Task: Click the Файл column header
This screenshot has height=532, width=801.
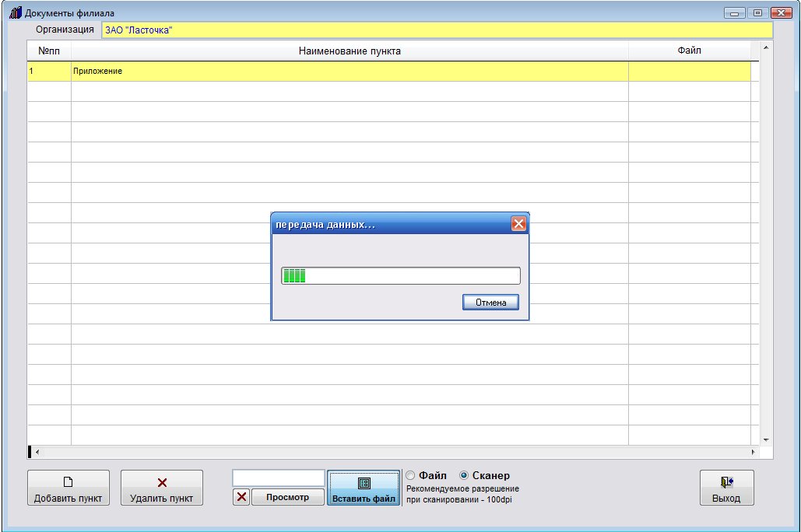Action: [x=689, y=51]
